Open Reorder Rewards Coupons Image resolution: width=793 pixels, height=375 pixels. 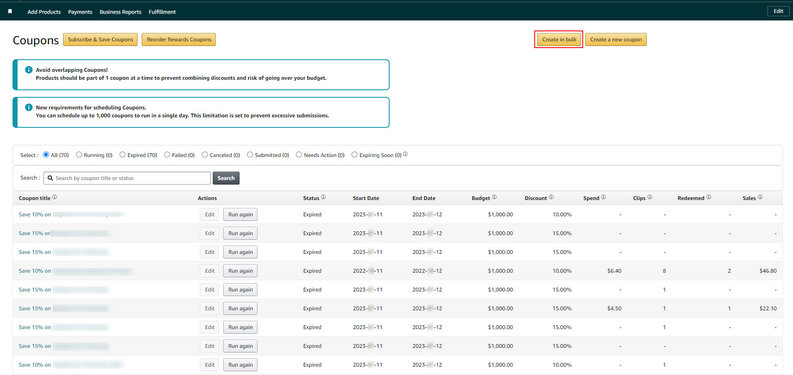point(179,39)
